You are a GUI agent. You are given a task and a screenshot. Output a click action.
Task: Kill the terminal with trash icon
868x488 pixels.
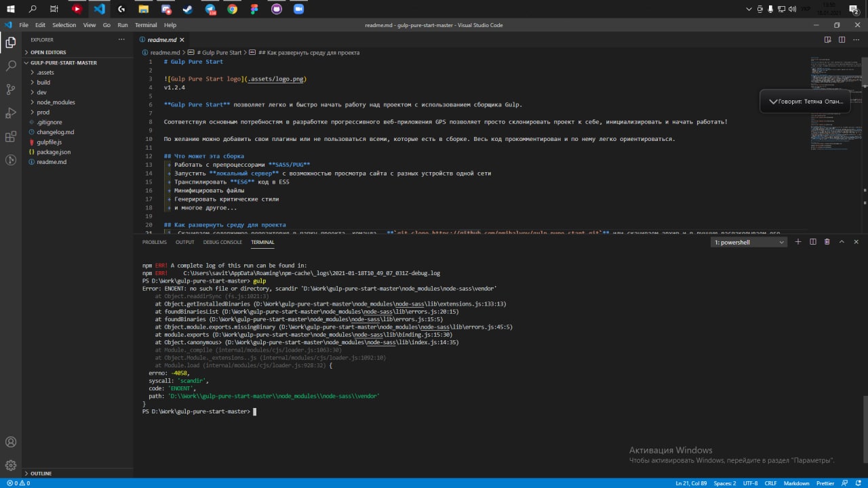(827, 242)
